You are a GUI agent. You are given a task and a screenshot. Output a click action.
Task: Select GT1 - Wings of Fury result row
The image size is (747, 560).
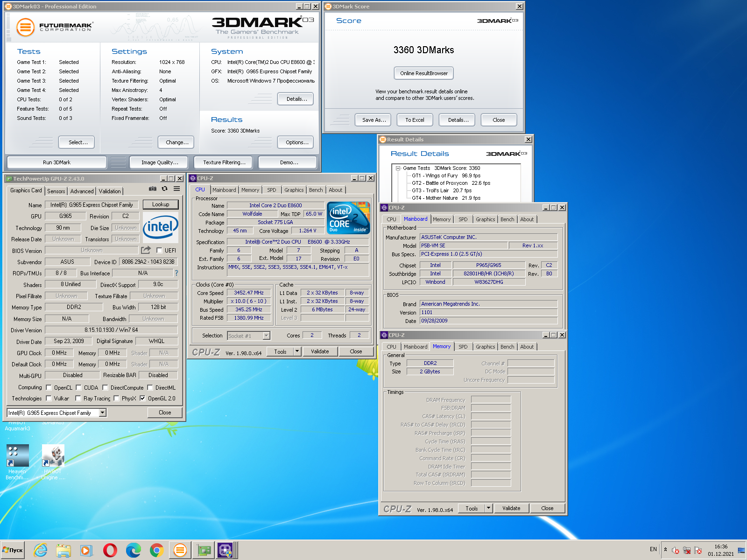pos(446,175)
